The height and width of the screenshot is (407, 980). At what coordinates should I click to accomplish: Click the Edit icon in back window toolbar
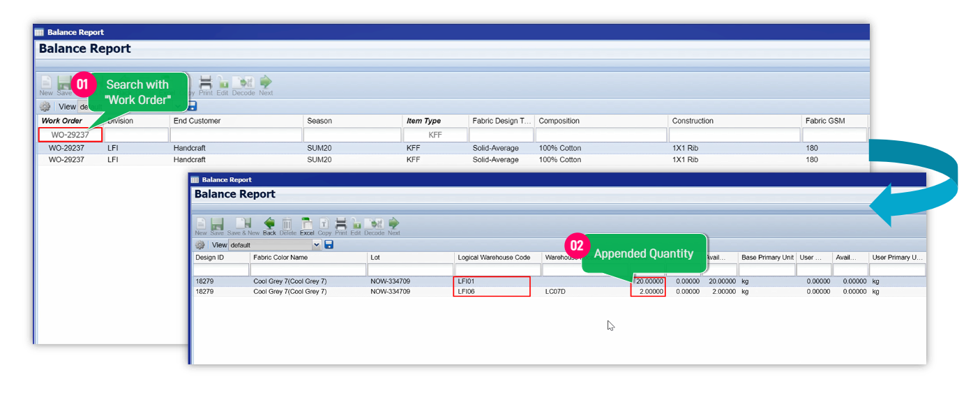(x=223, y=84)
